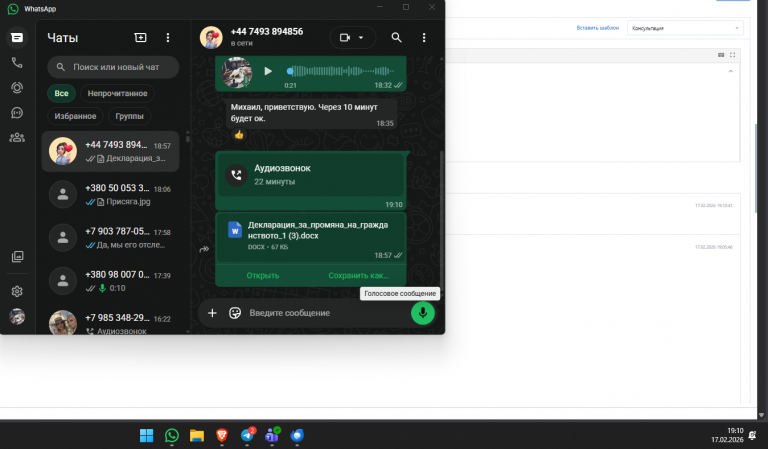Start a new chat with the plus icon
768x449 pixels.
tap(141, 38)
